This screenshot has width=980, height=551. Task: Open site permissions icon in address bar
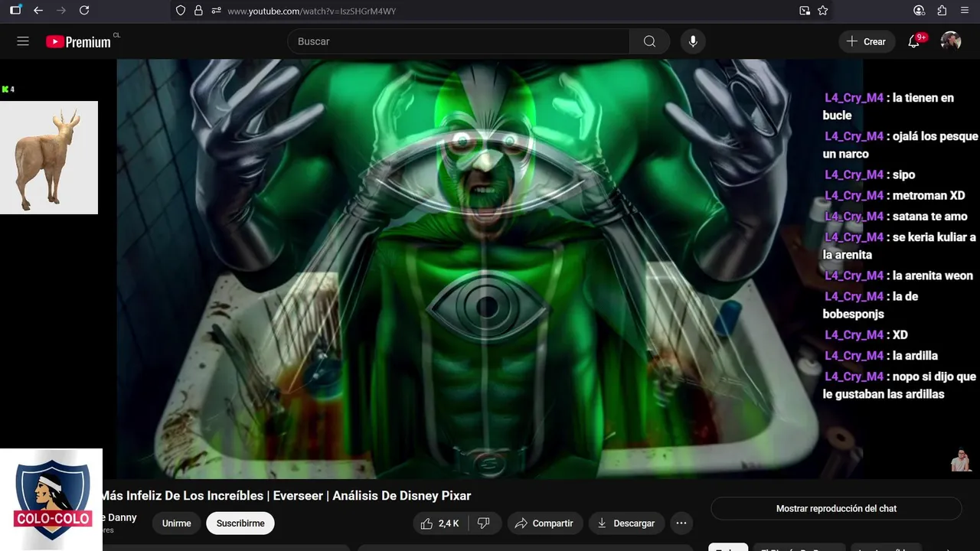[x=217, y=11]
